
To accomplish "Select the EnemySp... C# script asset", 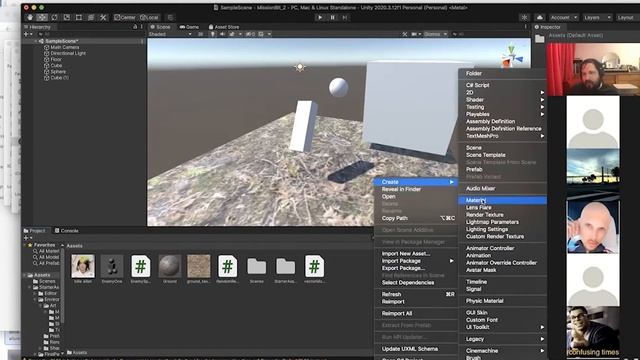I will coord(141,266).
